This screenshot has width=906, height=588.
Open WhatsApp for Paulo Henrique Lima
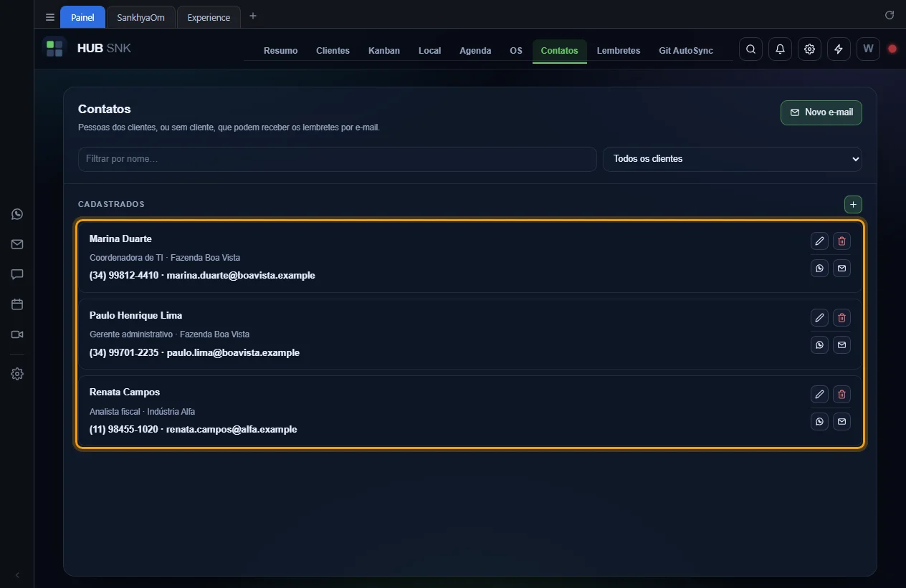point(819,344)
